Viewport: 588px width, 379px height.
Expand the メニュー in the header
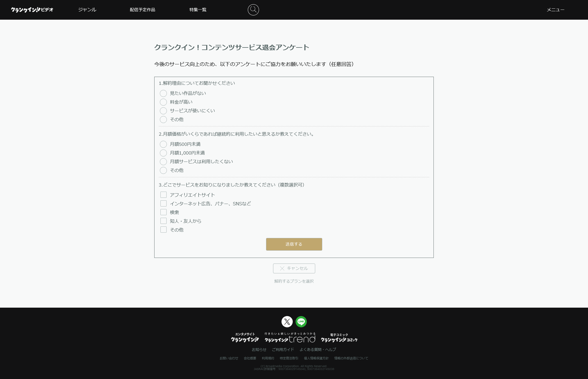pos(555,10)
